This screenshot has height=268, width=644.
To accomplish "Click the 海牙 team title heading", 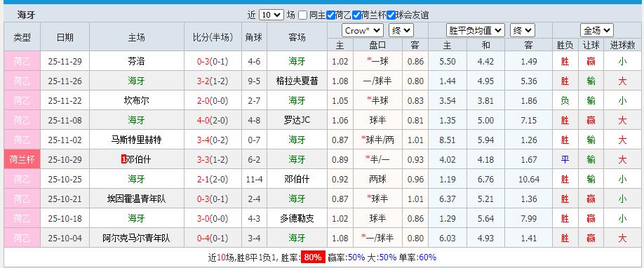I will [26, 15].
